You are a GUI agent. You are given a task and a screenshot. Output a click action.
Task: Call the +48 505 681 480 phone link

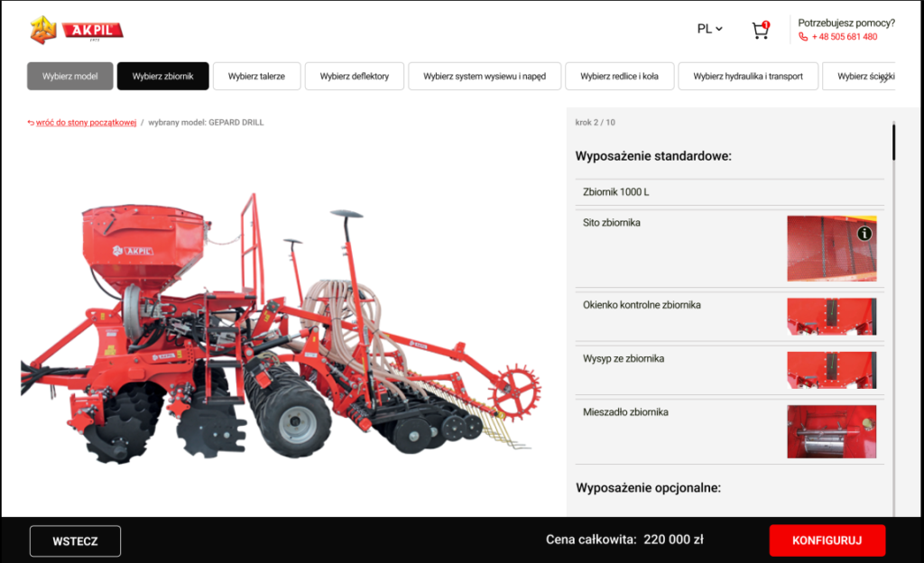pyautogui.click(x=844, y=37)
